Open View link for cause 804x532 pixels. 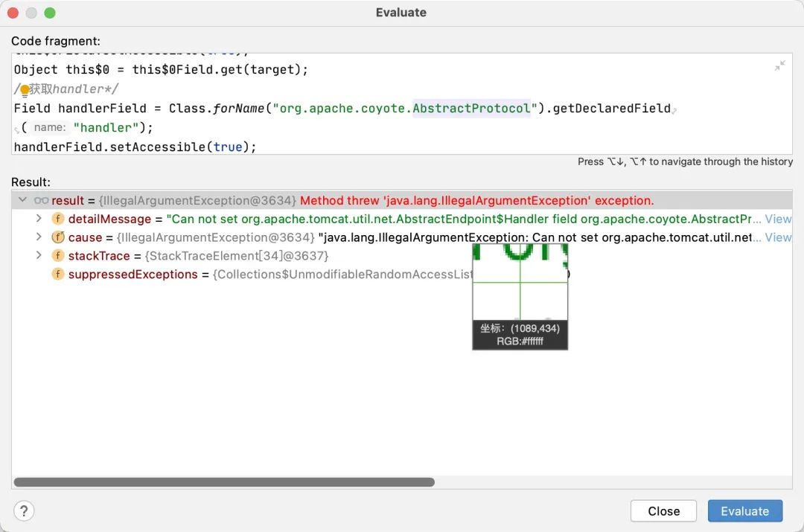tap(779, 237)
